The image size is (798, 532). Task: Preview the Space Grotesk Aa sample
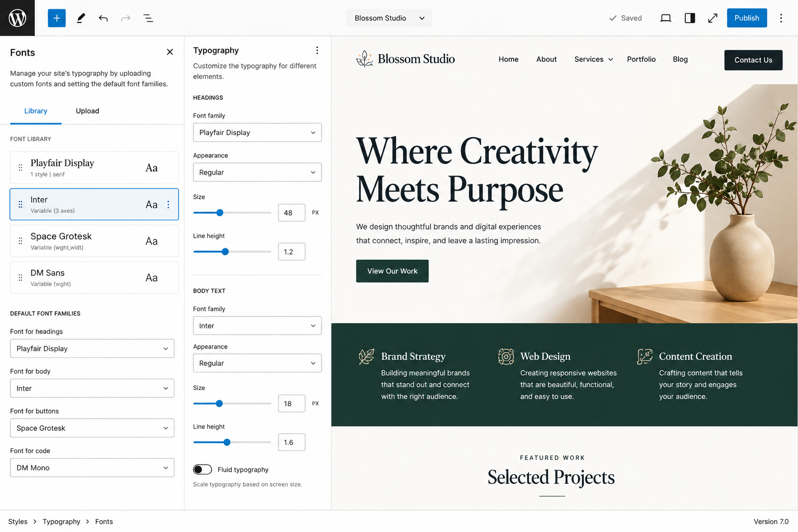pyautogui.click(x=151, y=241)
